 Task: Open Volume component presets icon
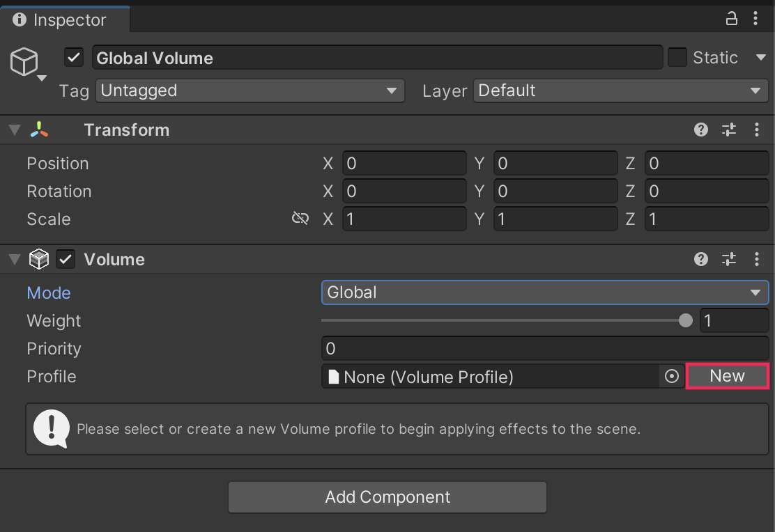pyautogui.click(x=729, y=259)
